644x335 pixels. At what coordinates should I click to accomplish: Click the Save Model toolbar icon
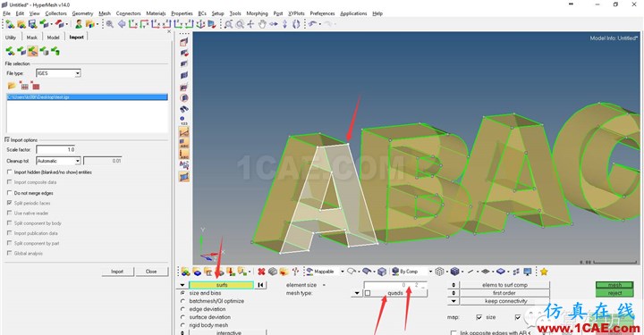[x=32, y=24]
